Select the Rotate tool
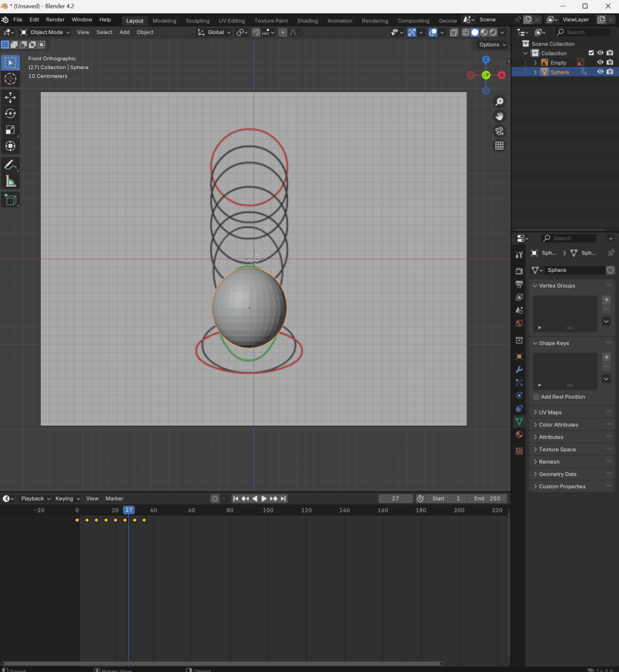The image size is (619, 672). click(x=11, y=114)
